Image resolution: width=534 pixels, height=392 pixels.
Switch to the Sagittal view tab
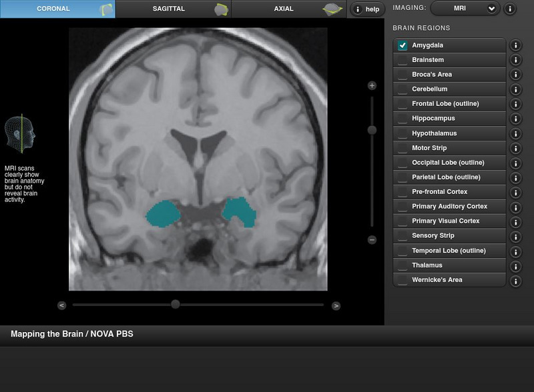pos(173,9)
